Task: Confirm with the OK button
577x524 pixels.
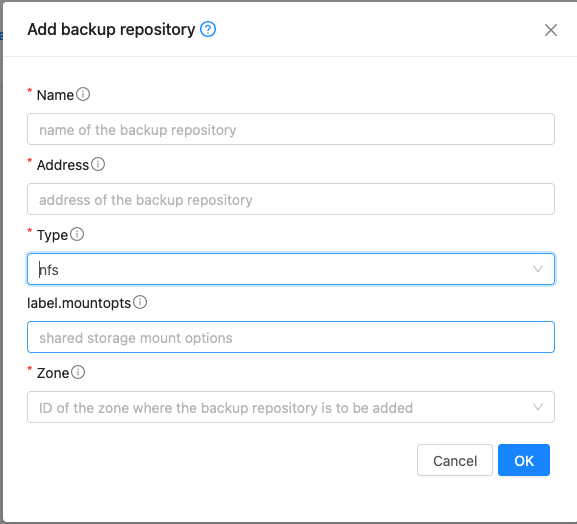Action: pyautogui.click(x=524, y=460)
